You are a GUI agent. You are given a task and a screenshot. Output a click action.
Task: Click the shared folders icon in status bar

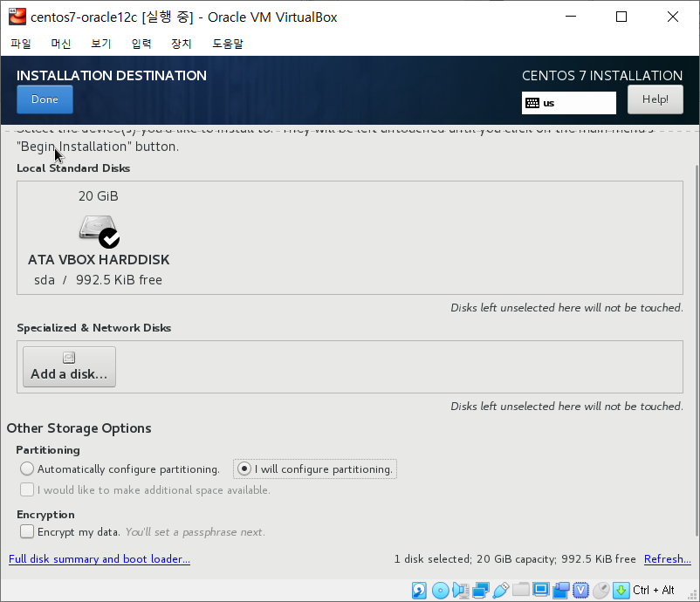pos(520,590)
